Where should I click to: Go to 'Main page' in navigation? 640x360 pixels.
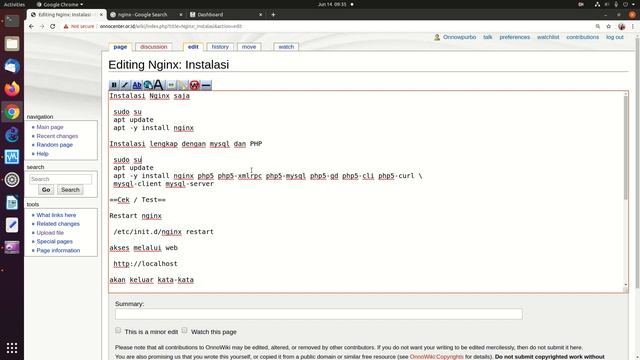50,127
